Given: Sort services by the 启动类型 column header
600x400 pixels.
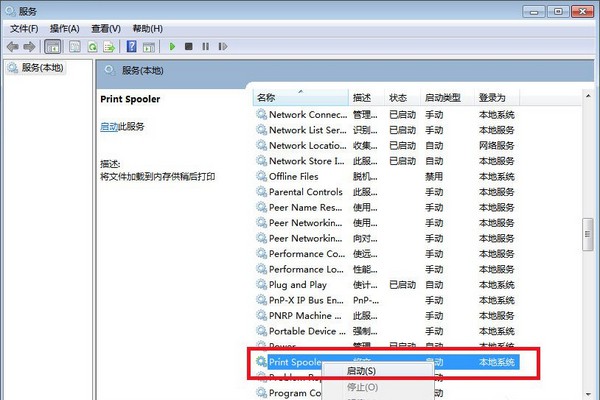Looking at the screenshot, I should pos(443,98).
